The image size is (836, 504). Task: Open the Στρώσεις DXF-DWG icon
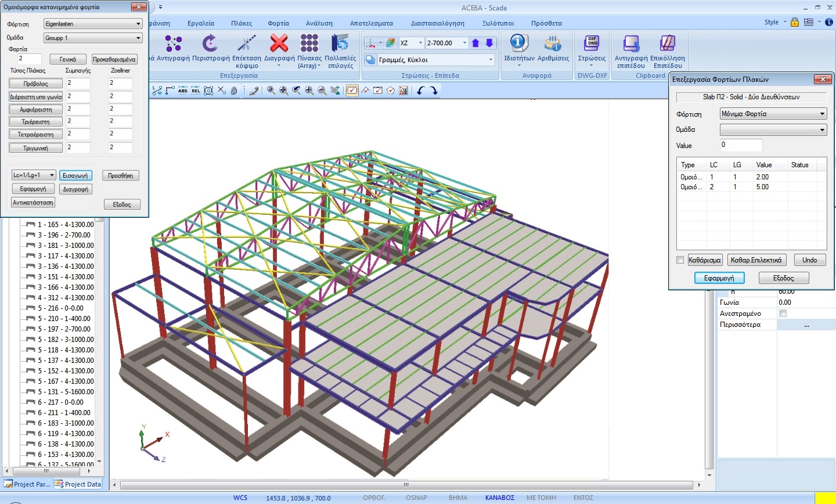[x=592, y=44]
